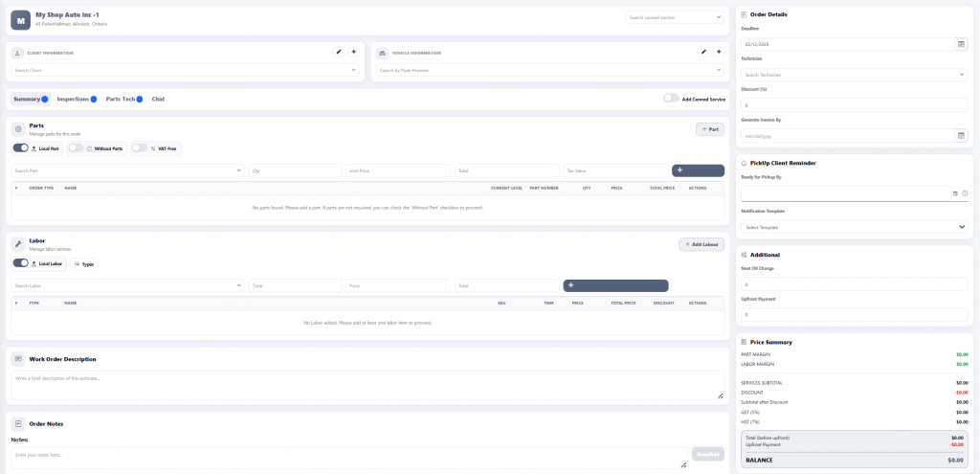Turn on the VAT-Free toggle

point(140,148)
